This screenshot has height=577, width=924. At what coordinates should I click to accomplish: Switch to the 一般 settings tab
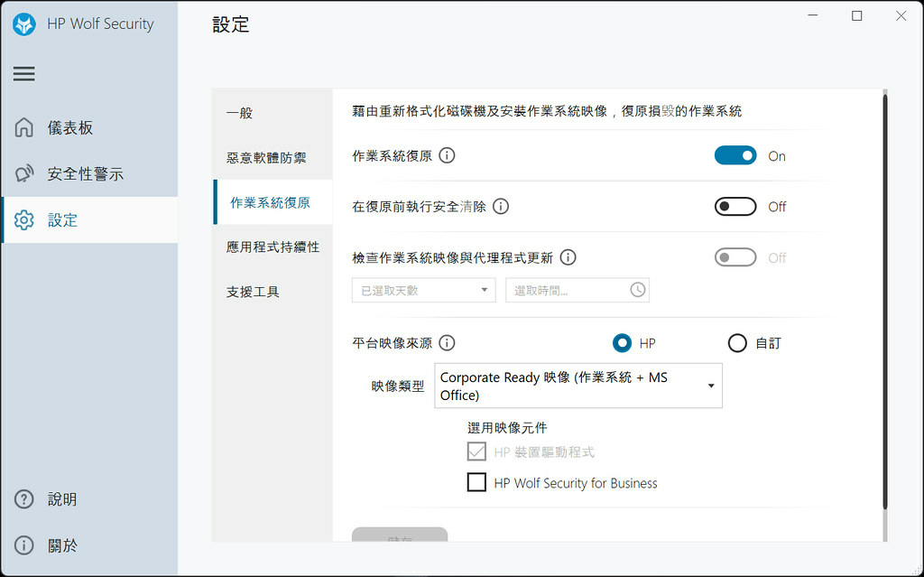pos(273,113)
